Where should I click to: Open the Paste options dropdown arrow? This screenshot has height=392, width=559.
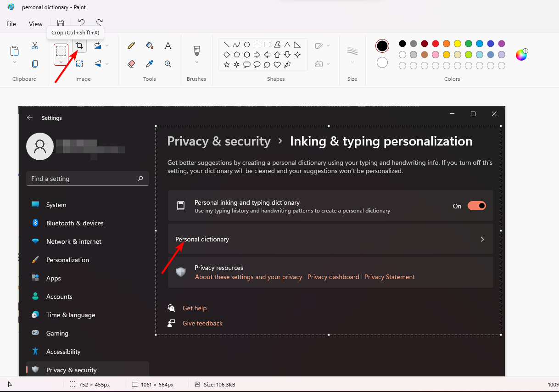[x=15, y=62]
